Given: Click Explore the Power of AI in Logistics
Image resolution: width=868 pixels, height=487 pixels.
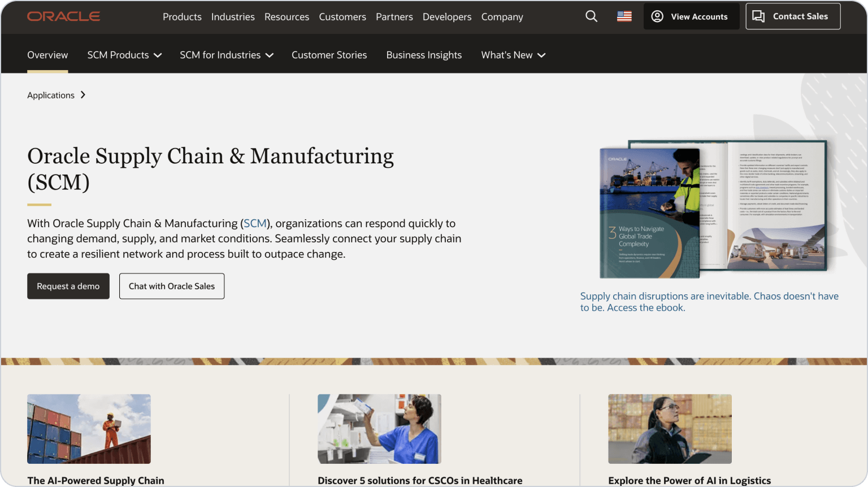Looking at the screenshot, I should [689, 480].
